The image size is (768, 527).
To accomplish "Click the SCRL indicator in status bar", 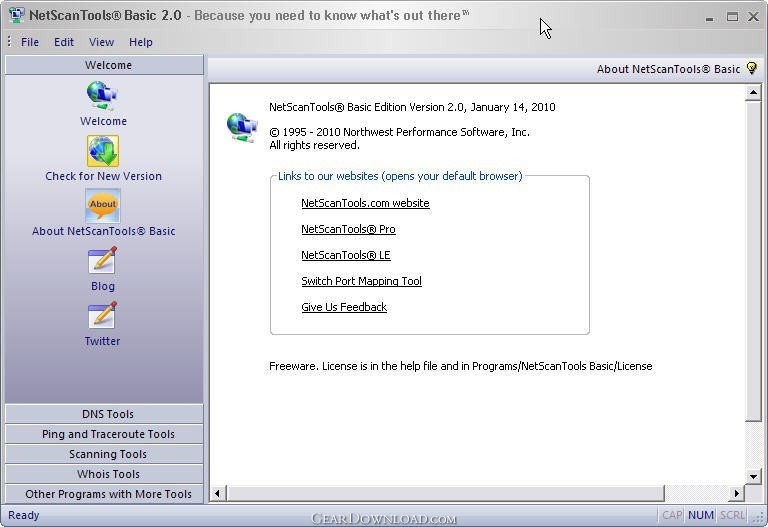I will (x=732, y=515).
